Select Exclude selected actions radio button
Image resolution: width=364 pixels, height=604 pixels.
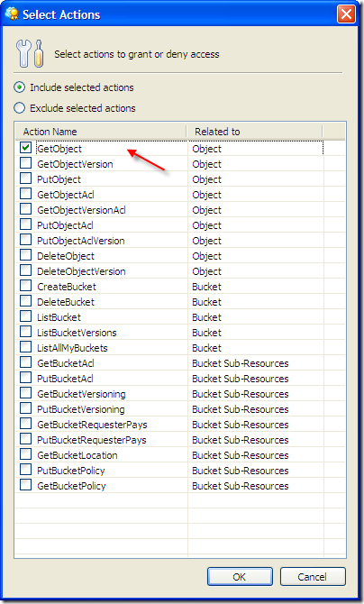pos(19,108)
